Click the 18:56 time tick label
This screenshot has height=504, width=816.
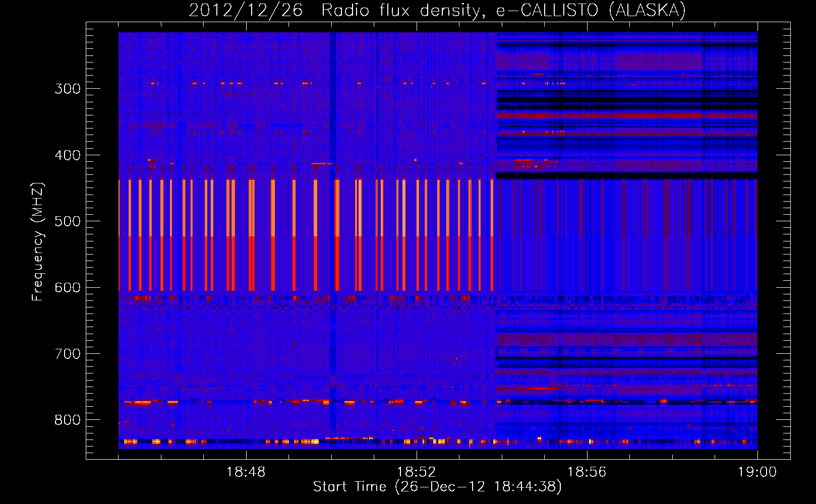tap(587, 472)
